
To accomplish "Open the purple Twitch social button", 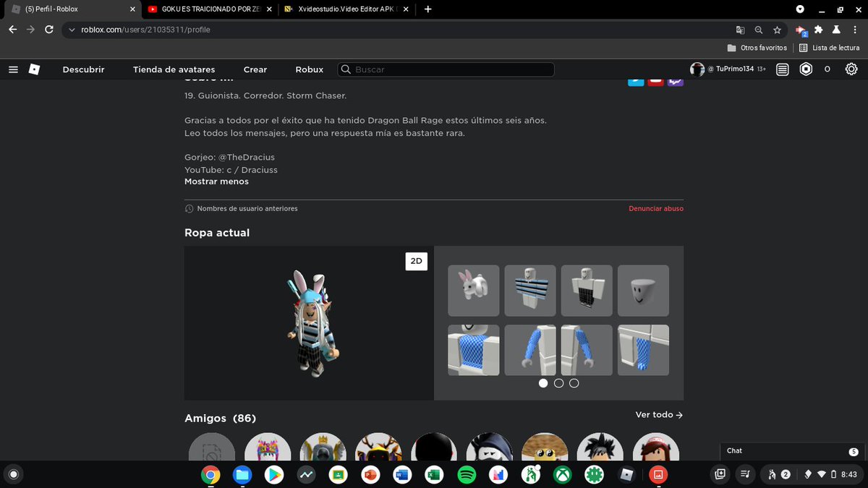I will pos(676,81).
